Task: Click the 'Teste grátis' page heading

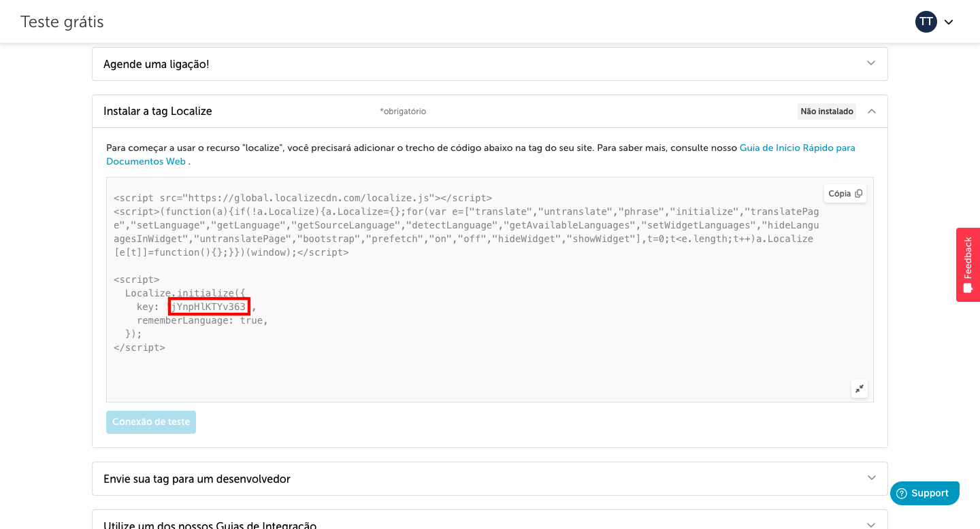Action: [62, 22]
